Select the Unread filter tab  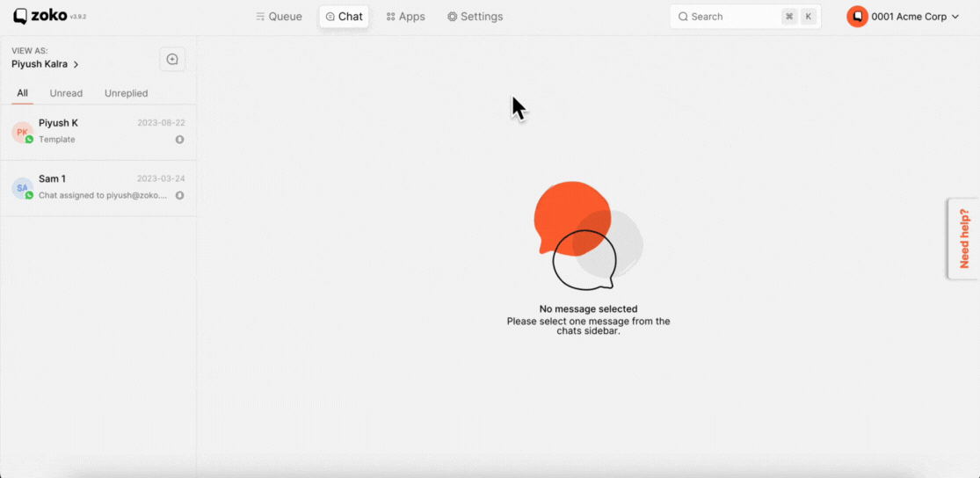pos(66,93)
